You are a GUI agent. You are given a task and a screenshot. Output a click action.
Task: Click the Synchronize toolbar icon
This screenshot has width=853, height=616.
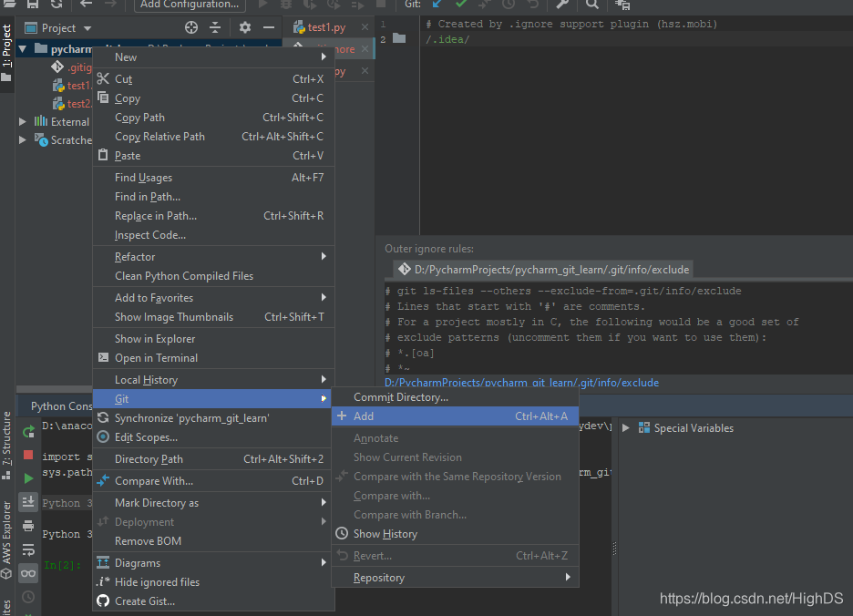pyautogui.click(x=56, y=4)
